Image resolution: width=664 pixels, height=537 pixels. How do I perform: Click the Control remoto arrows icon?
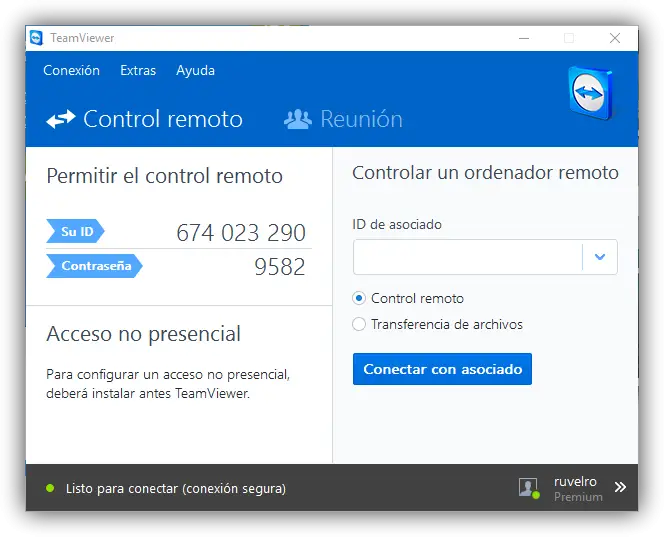[61, 119]
